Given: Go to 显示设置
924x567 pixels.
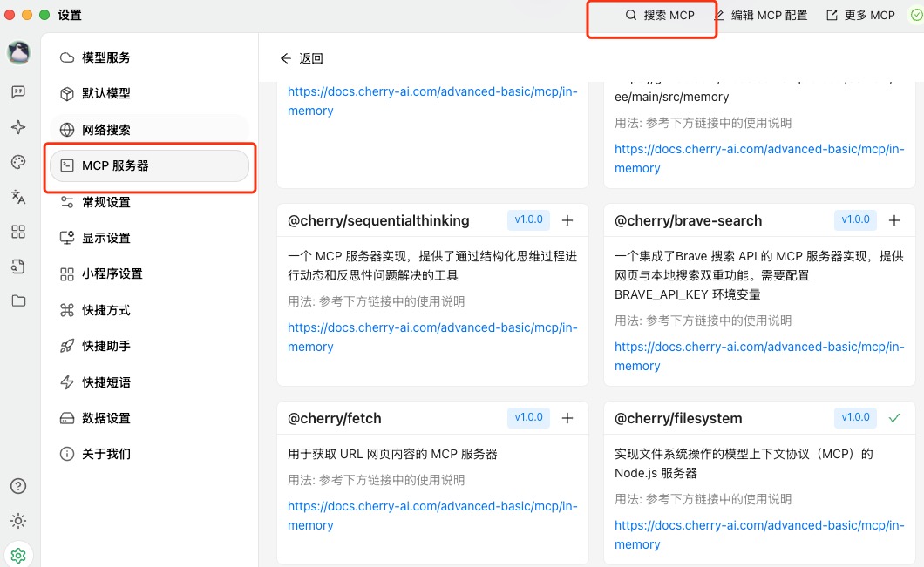Looking at the screenshot, I should (150, 238).
